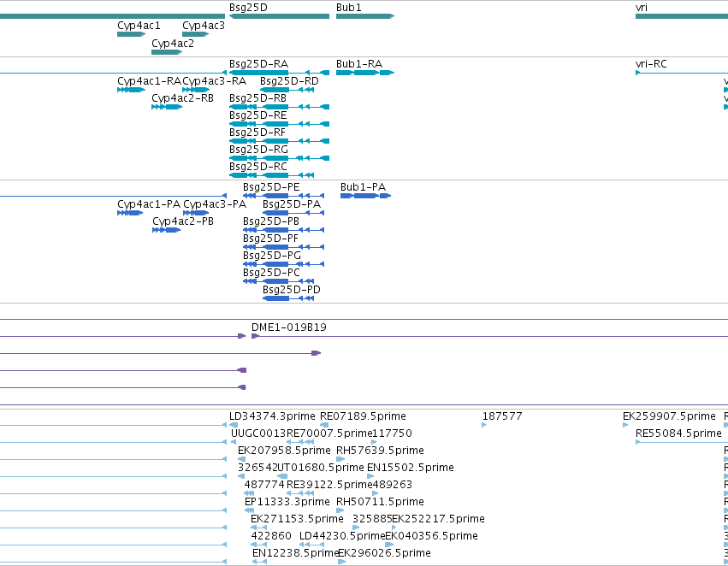
Task: Click the EK271153.5prime EST label
Action: pyautogui.click(x=297, y=519)
